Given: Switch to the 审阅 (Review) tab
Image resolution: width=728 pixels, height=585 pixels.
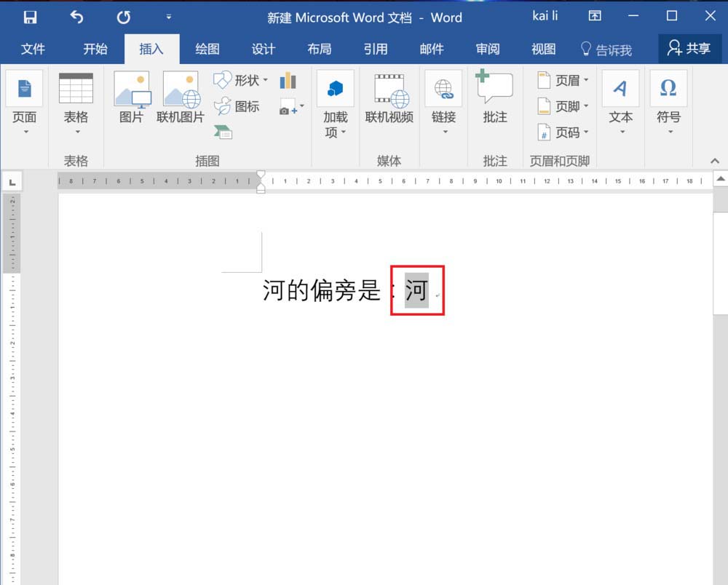Looking at the screenshot, I should point(488,49).
